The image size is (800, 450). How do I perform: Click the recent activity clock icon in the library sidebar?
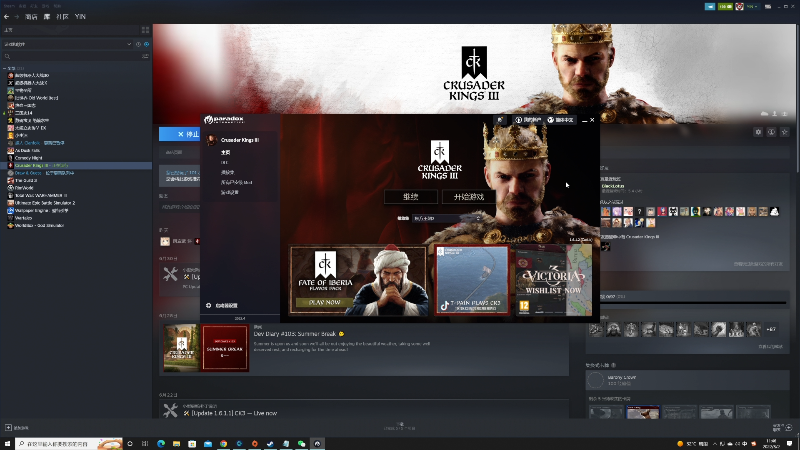tap(138, 44)
